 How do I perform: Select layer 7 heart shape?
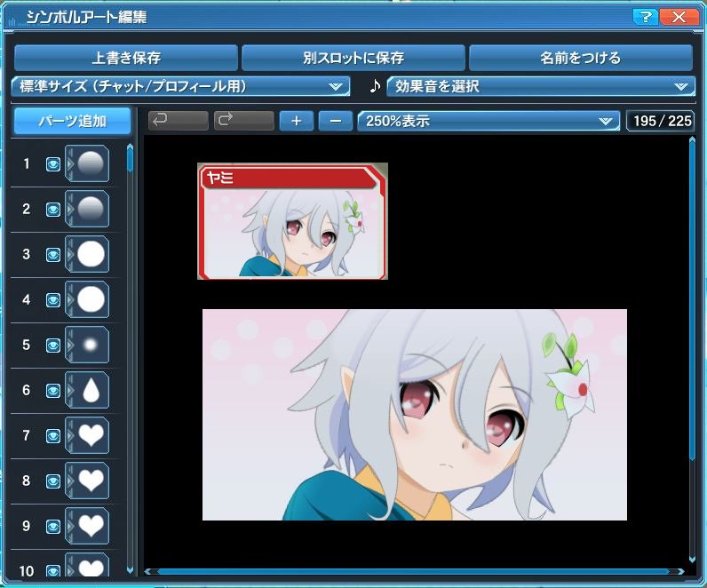click(x=91, y=435)
